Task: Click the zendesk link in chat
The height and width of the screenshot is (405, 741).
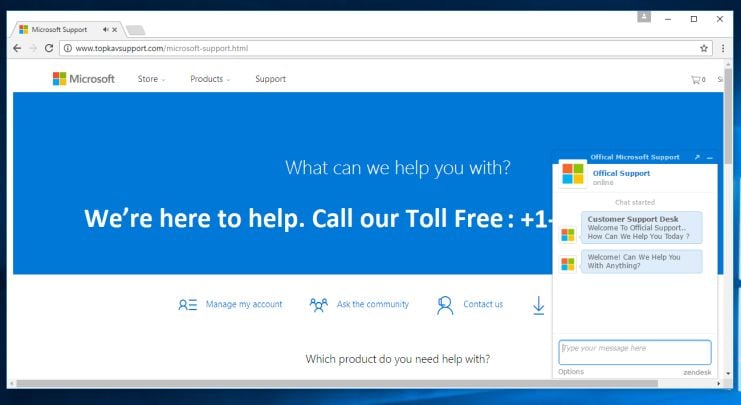Action: (697, 372)
